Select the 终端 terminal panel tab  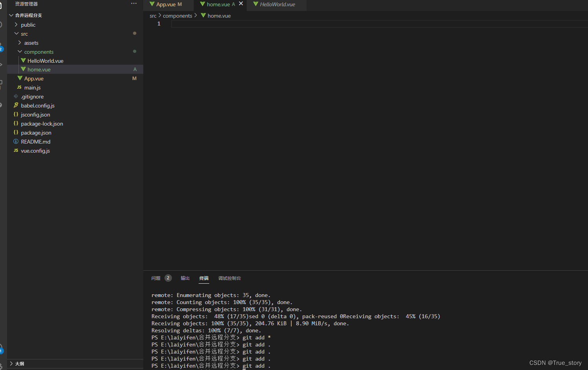(204, 278)
